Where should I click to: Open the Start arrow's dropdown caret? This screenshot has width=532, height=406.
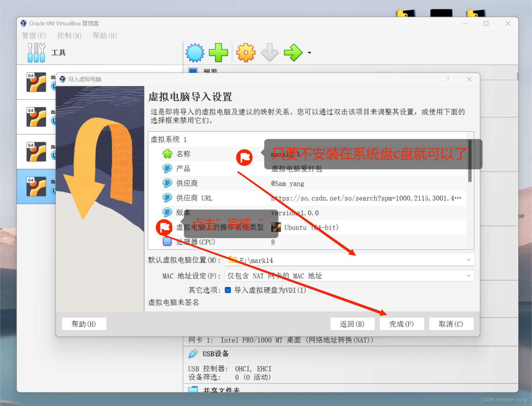coord(309,53)
